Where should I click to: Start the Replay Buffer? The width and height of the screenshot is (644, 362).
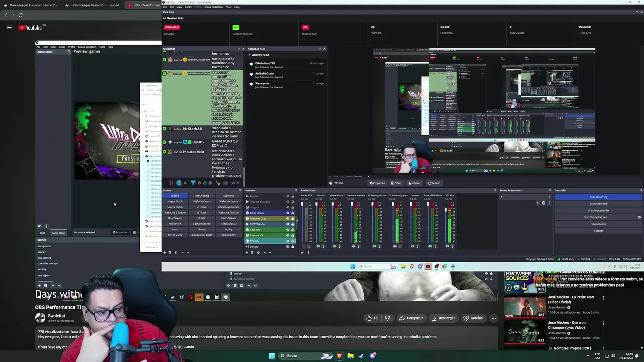tap(599, 210)
